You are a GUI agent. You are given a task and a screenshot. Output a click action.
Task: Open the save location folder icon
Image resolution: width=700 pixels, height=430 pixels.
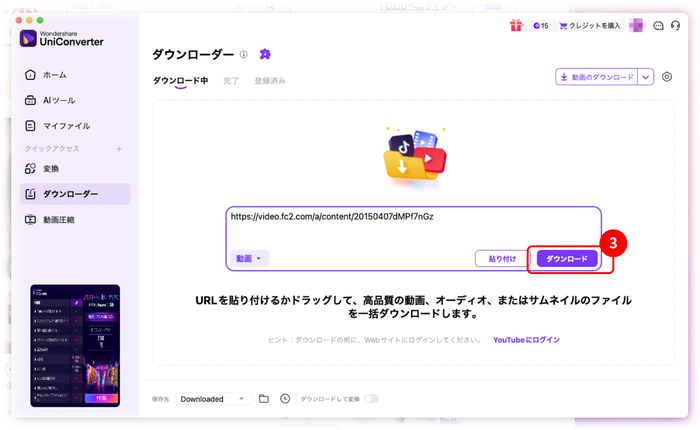(x=264, y=398)
